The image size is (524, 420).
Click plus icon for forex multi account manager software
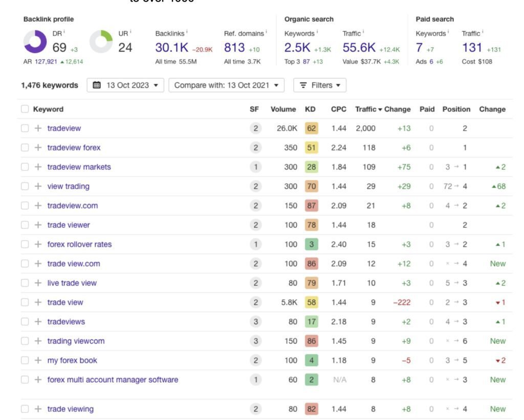[38, 380]
